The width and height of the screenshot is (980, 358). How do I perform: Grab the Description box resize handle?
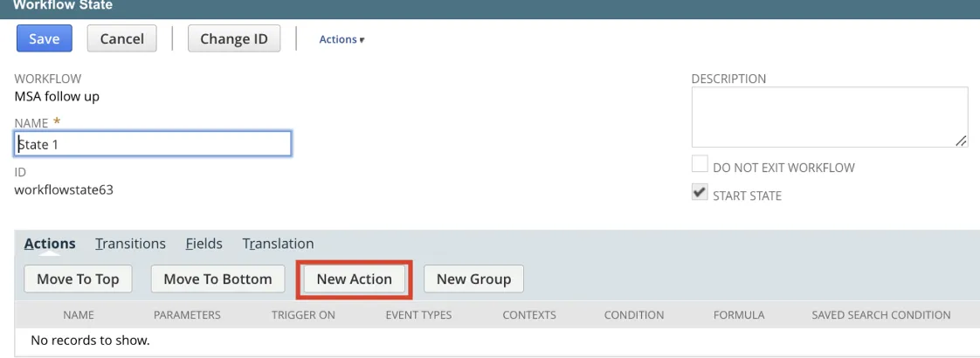pyautogui.click(x=962, y=141)
